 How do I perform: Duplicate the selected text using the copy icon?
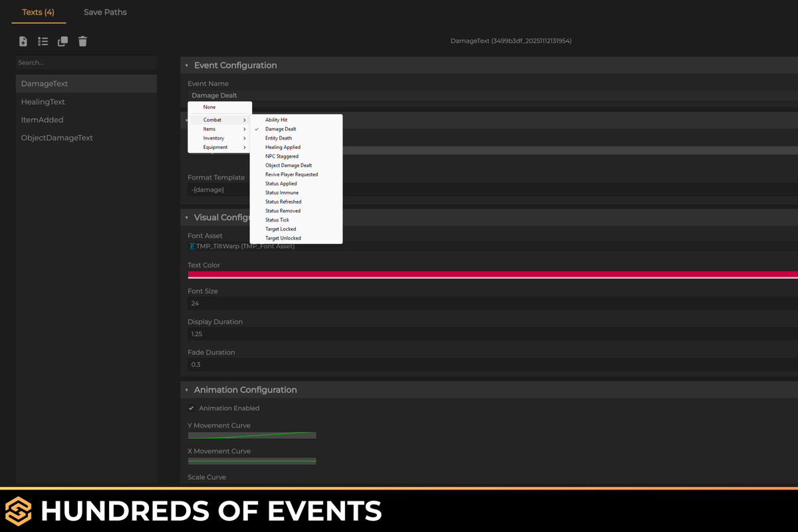coord(63,41)
